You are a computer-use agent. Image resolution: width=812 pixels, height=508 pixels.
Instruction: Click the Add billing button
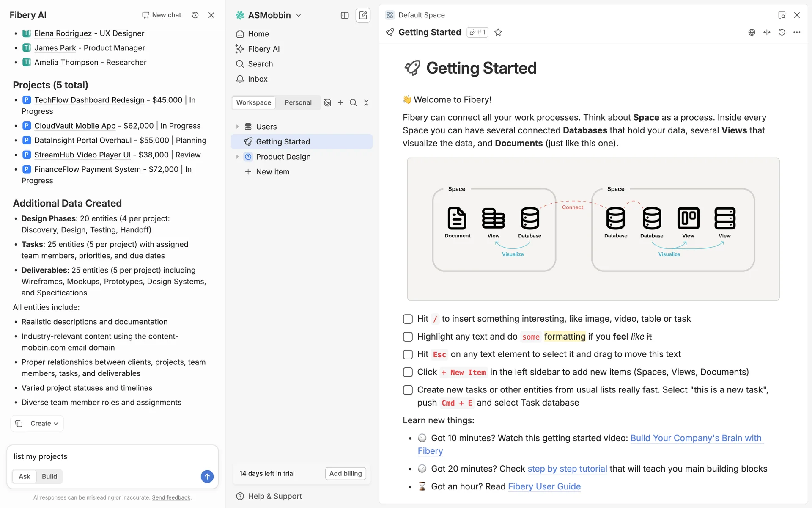pos(346,473)
